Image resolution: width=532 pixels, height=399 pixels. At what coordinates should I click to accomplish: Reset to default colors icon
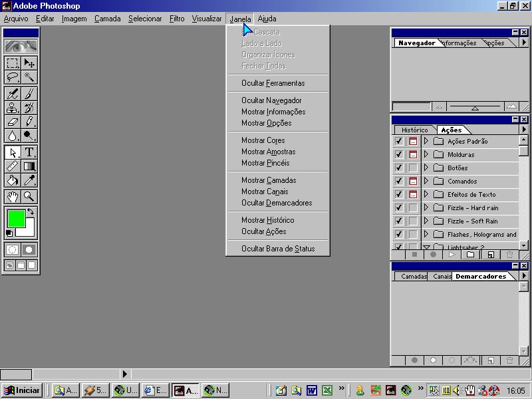point(9,233)
